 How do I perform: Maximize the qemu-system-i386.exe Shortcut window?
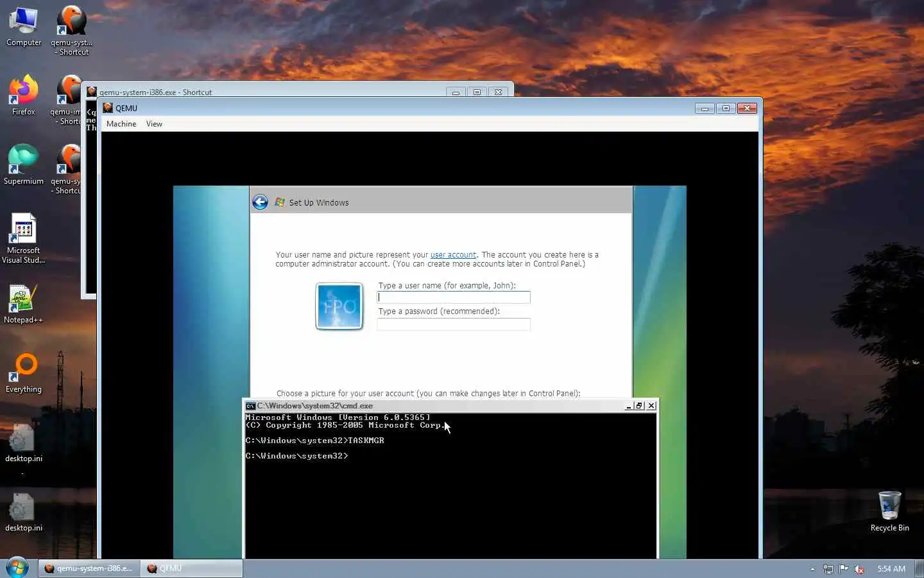click(x=477, y=92)
